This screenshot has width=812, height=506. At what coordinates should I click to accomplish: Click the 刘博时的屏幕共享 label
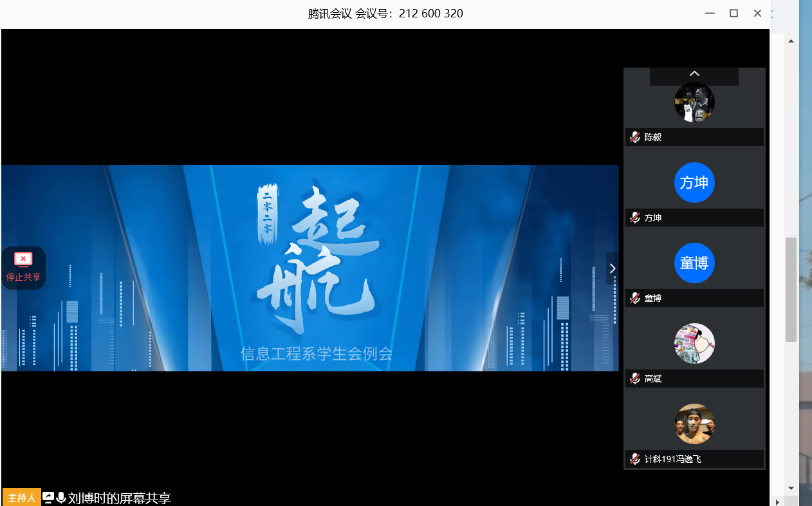(120, 498)
